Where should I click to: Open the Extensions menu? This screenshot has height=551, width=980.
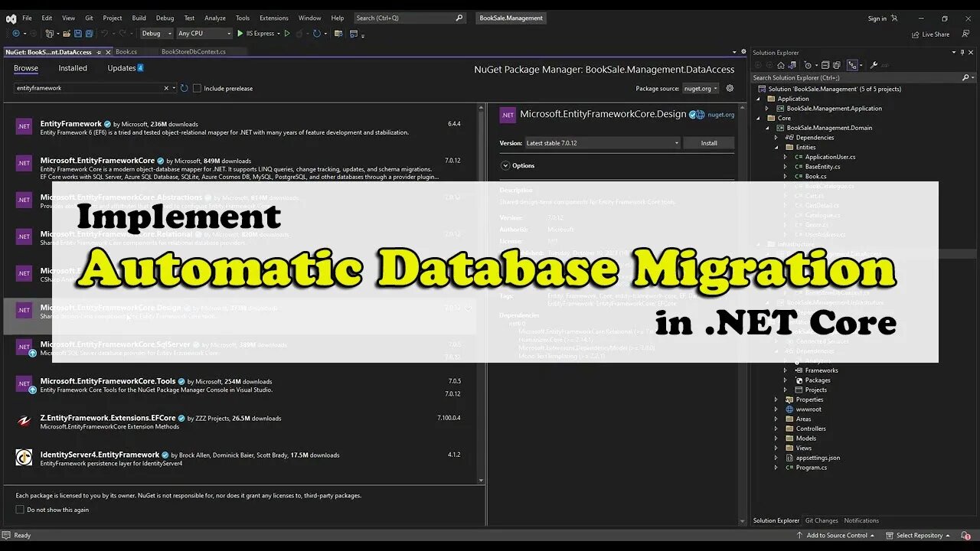273,18
